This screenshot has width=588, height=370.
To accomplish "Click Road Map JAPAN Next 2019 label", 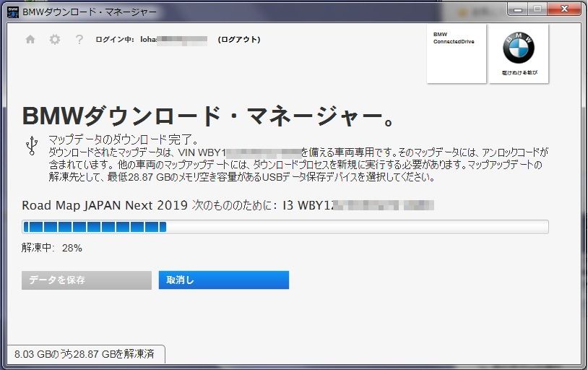I will tap(105, 205).
